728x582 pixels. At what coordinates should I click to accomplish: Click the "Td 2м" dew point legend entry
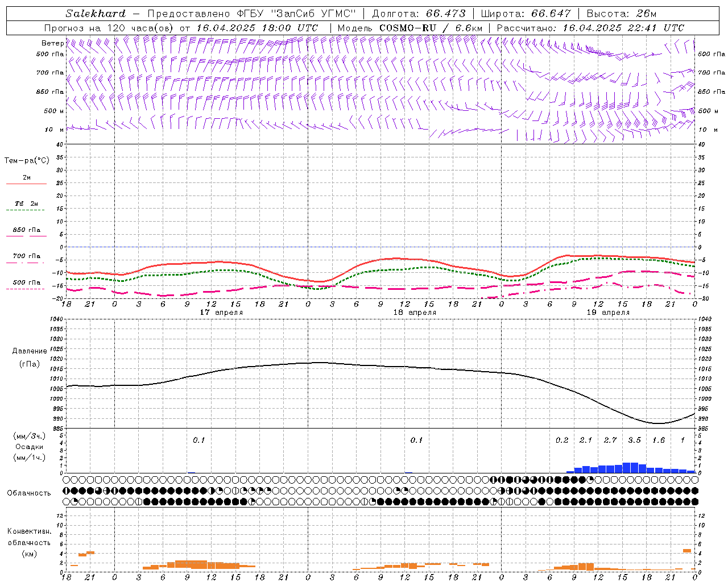pos(26,203)
